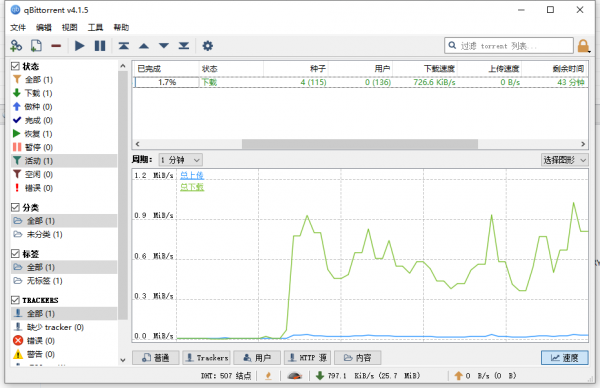Click the add torrent file icon

pyautogui.click(x=36, y=46)
